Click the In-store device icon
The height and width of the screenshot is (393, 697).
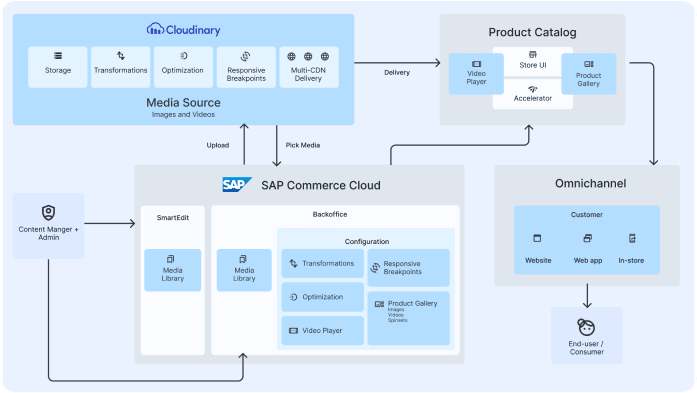pos(632,238)
